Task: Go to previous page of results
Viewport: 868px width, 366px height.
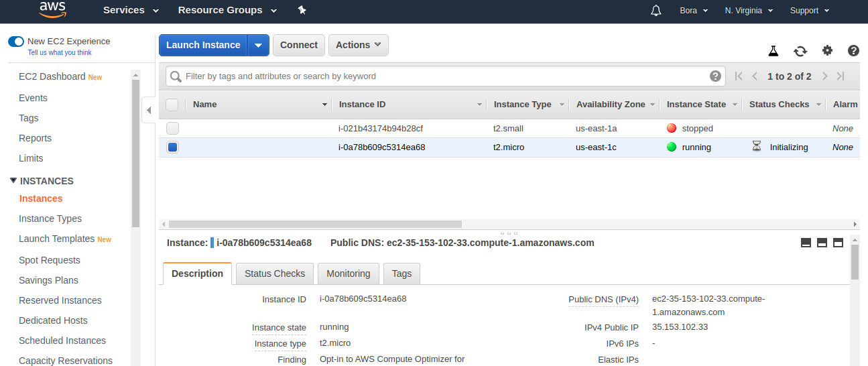Action: [755, 76]
